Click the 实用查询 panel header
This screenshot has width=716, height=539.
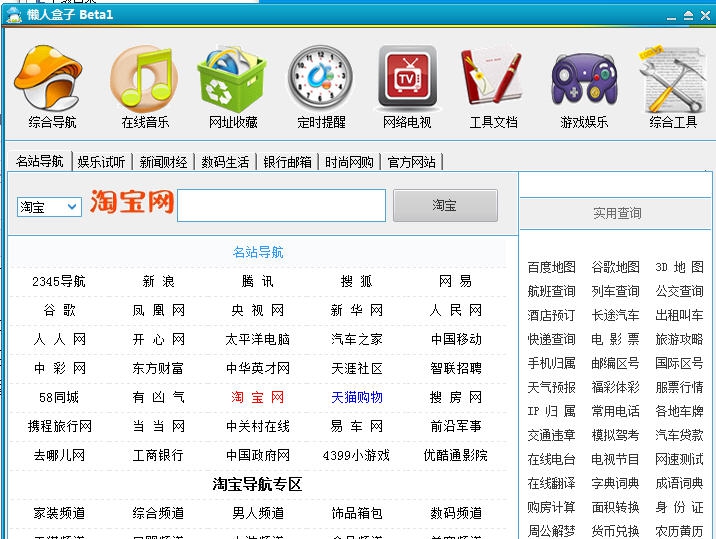tap(616, 213)
